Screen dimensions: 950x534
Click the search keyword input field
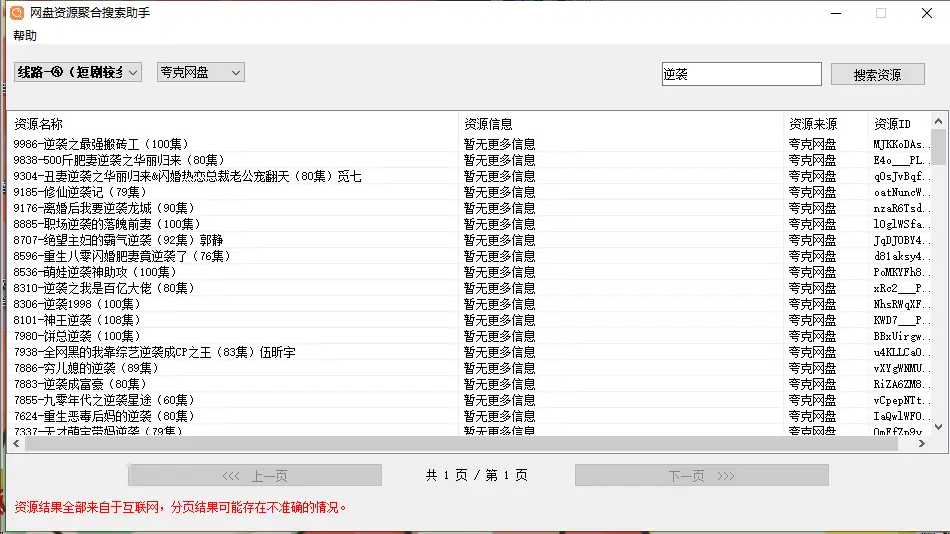[740, 74]
